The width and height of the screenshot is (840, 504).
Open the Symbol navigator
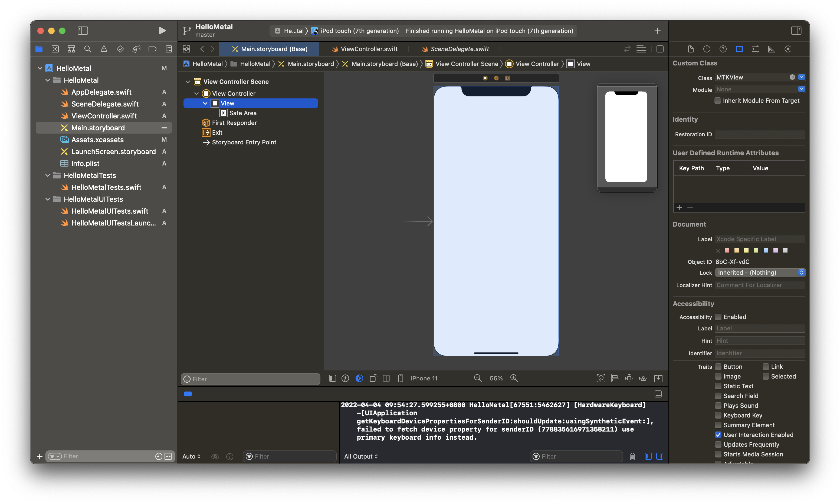[x=71, y=49]
